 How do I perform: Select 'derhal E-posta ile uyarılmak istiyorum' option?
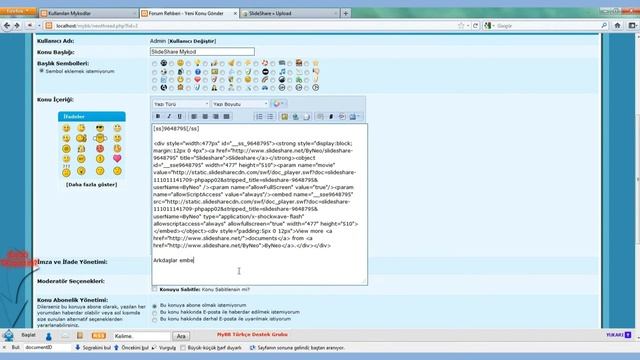[x=154, y=320]
